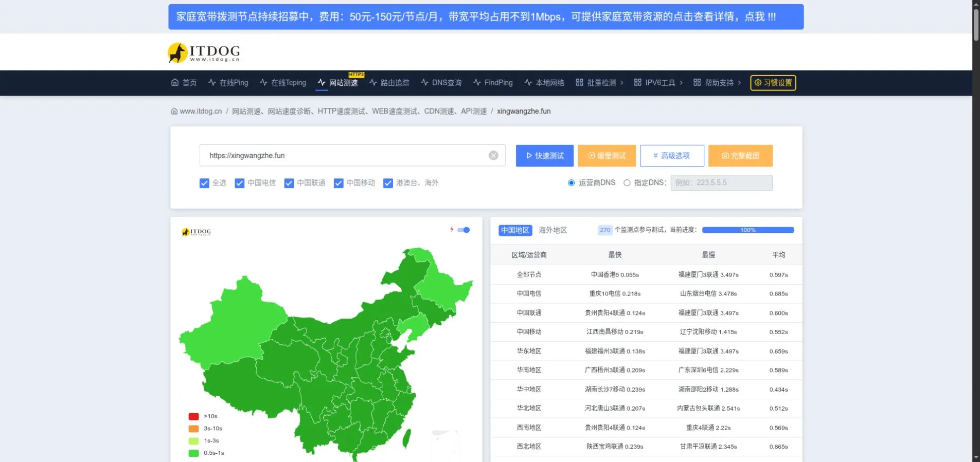Click the page vertical scrollbar
This screenshot has height=462, width=980.
pos(976,25)
